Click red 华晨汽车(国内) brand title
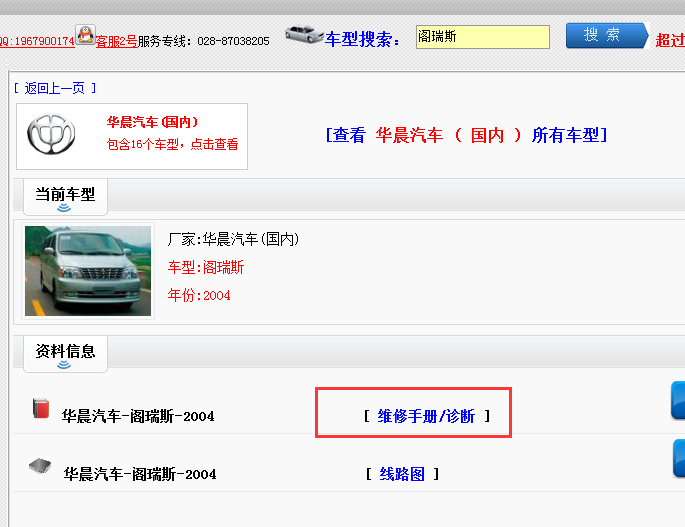Screen dimensions: 685x527 [x=152, y=122]
